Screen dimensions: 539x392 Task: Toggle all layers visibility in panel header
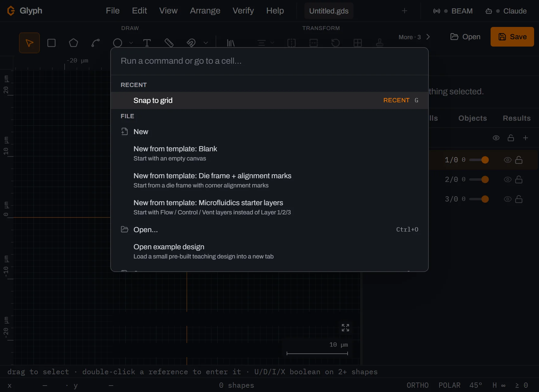coord(496,138)
